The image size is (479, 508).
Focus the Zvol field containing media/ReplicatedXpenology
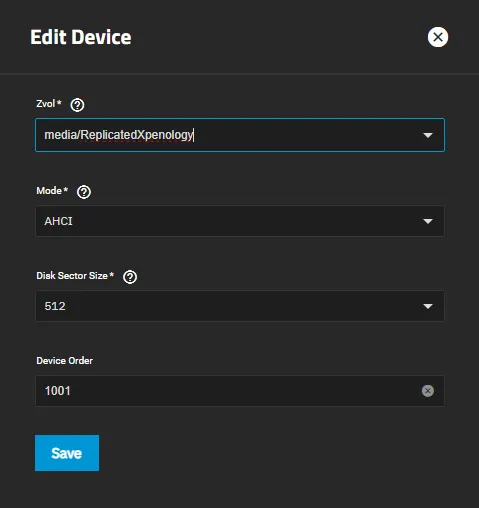click(x=240, y=135)
